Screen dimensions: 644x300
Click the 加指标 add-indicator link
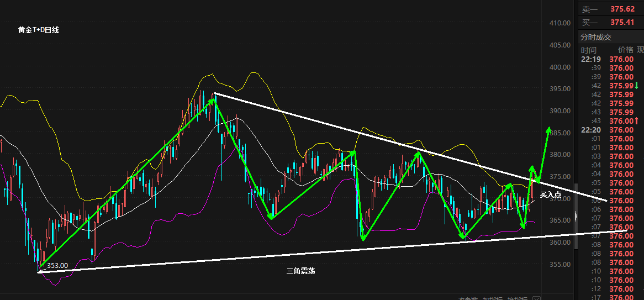(x=494, y=299)
